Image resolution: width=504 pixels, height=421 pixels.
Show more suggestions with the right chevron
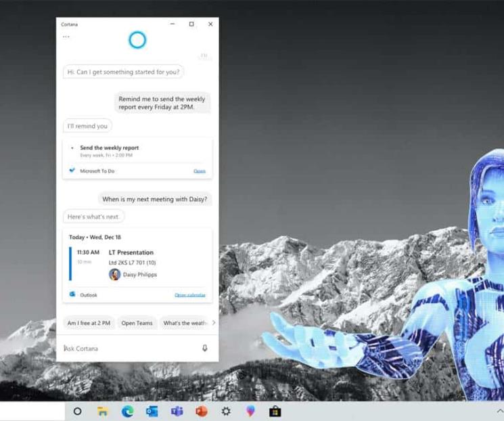tap(214, 323)
